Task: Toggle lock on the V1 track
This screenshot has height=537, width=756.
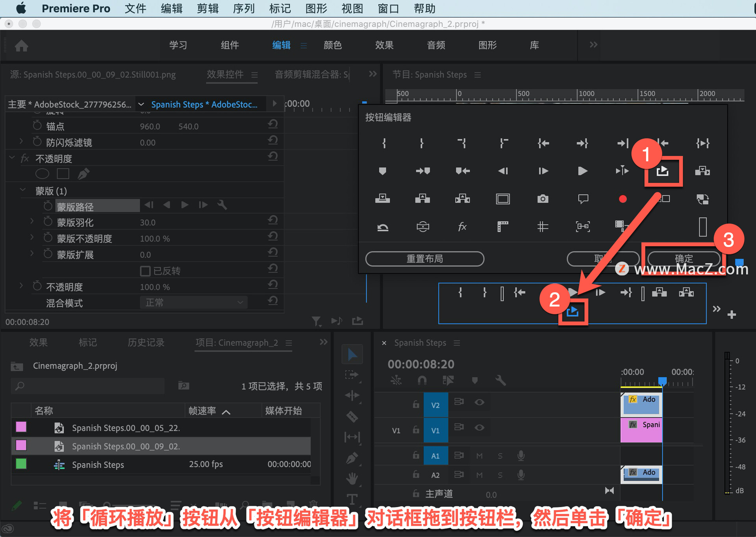Action: point(416,429)
